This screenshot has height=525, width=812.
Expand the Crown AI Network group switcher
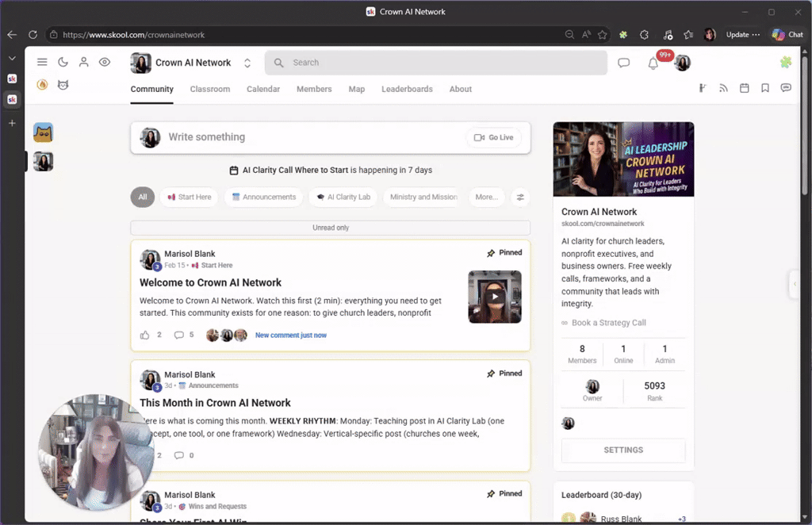pyautogui.click(x=247, y=63)
